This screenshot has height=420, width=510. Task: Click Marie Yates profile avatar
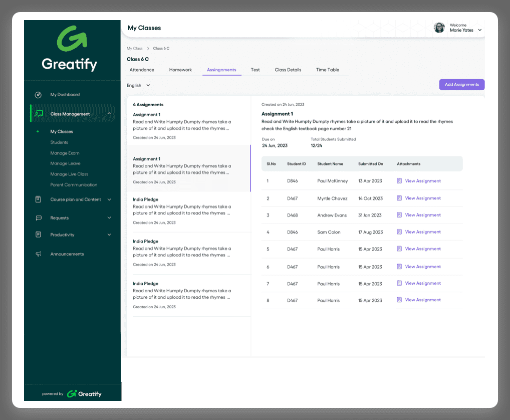[x=439, y=28]
